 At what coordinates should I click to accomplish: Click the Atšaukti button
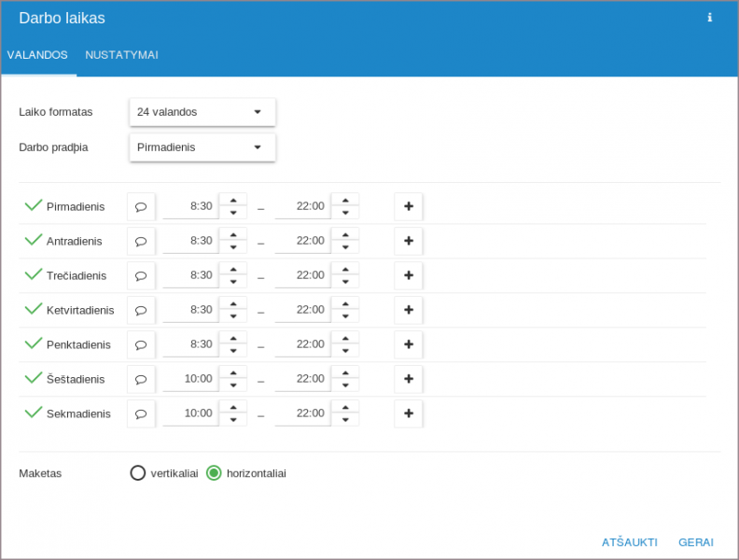click(x=629, y=542)
